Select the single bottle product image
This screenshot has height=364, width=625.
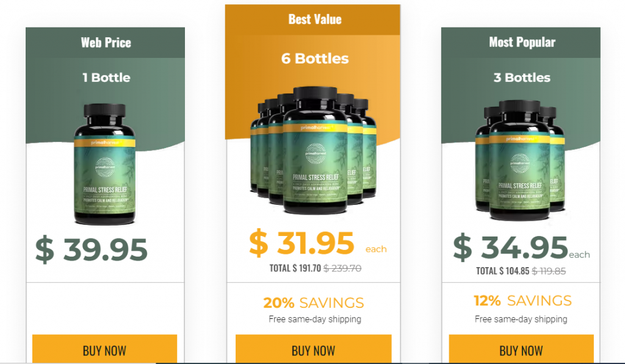click(x=105, y=164)
